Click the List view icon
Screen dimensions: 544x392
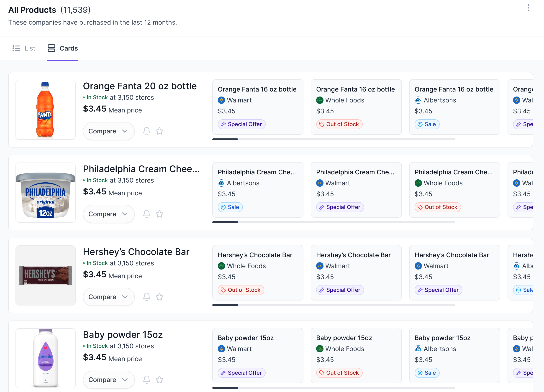click(x=16, y=48)
